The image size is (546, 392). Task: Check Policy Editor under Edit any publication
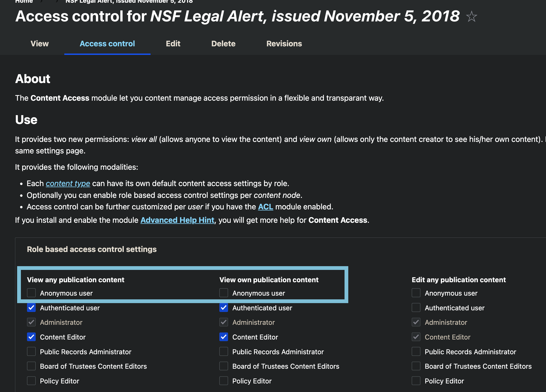pos(416,381)
